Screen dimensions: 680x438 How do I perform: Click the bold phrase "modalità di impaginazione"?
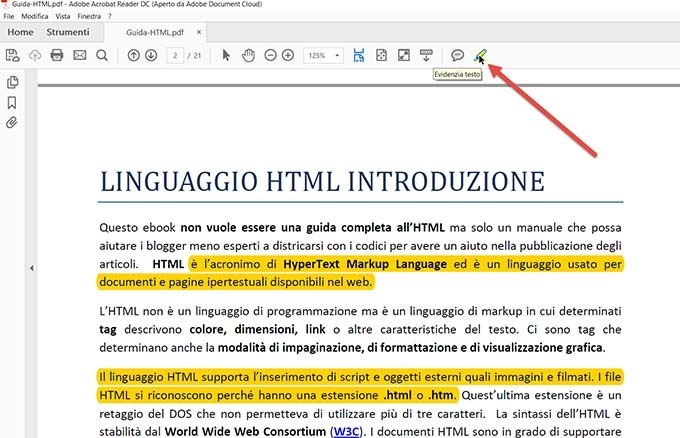pyautogui.click(x=290, y=348)
